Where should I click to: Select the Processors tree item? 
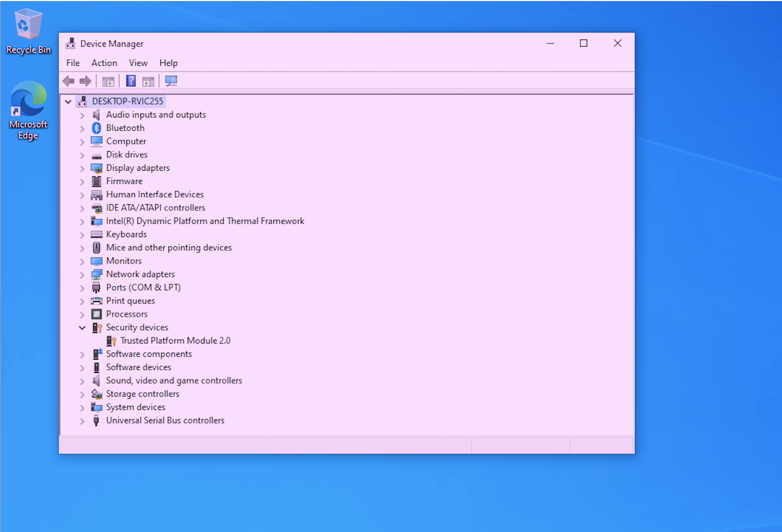tap(127, 314)
